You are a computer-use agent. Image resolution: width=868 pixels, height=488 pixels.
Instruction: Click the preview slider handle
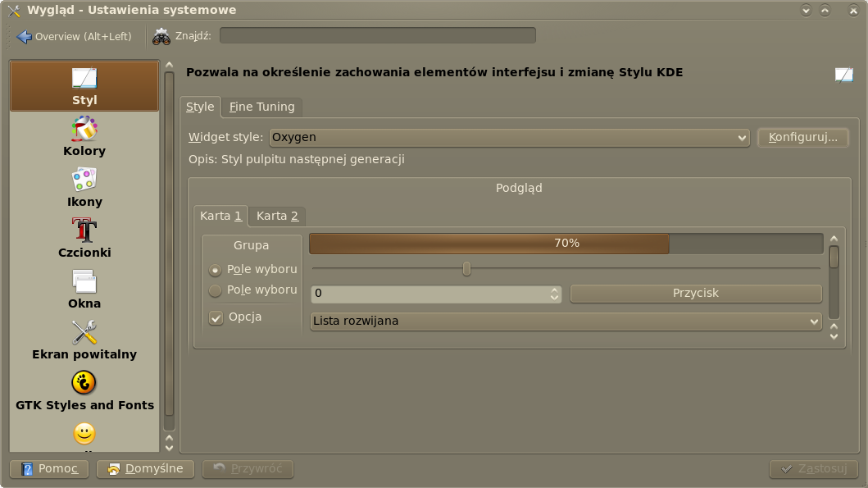point(466,269)
